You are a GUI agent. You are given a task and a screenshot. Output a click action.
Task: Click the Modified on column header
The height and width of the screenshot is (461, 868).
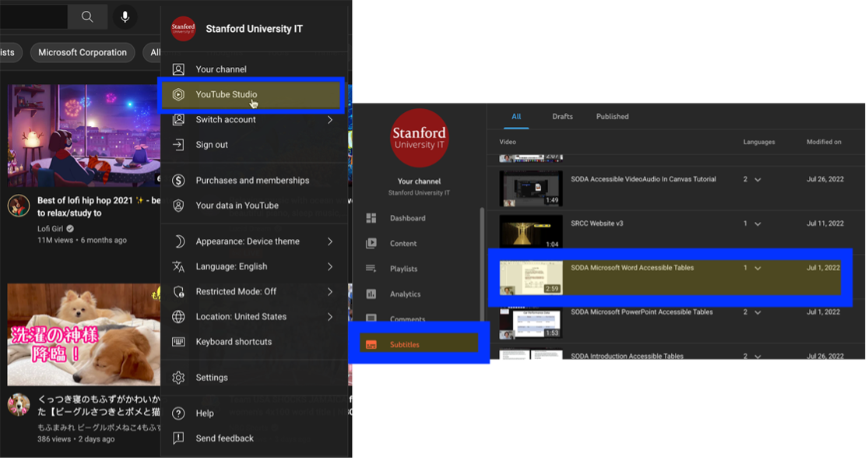pyautogui.click(x=824, y=143)
